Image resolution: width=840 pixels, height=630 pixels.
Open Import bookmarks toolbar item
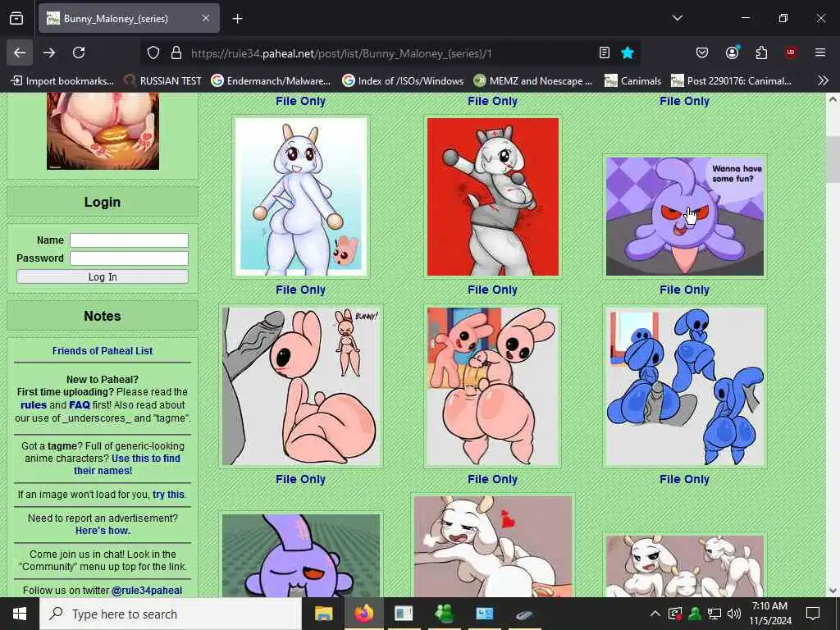62,81
